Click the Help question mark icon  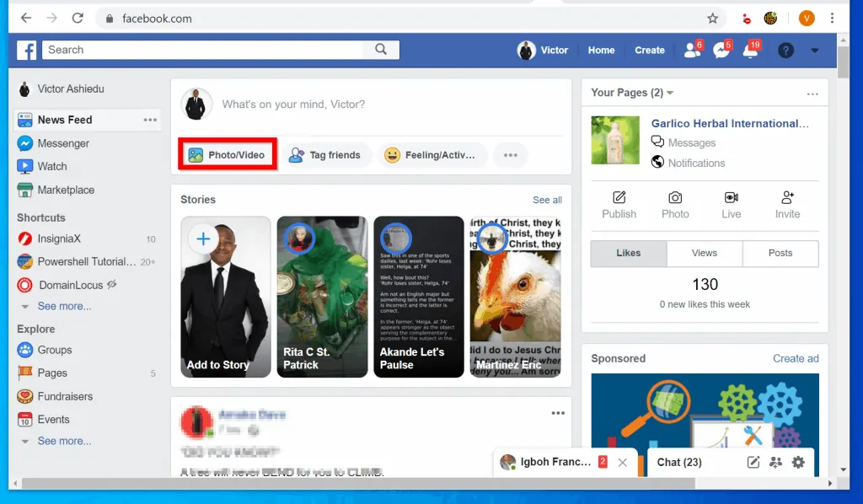coord(785,51)
